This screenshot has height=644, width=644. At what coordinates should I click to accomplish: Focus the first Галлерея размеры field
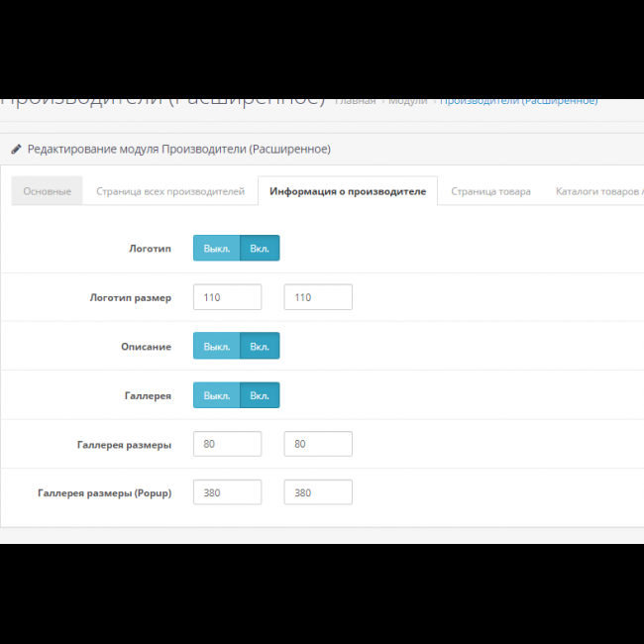[227, 444]
